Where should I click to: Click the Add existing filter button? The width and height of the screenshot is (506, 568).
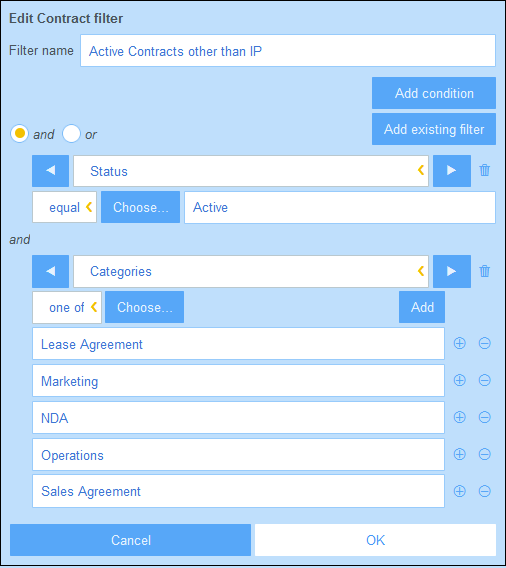coord(434,129)
